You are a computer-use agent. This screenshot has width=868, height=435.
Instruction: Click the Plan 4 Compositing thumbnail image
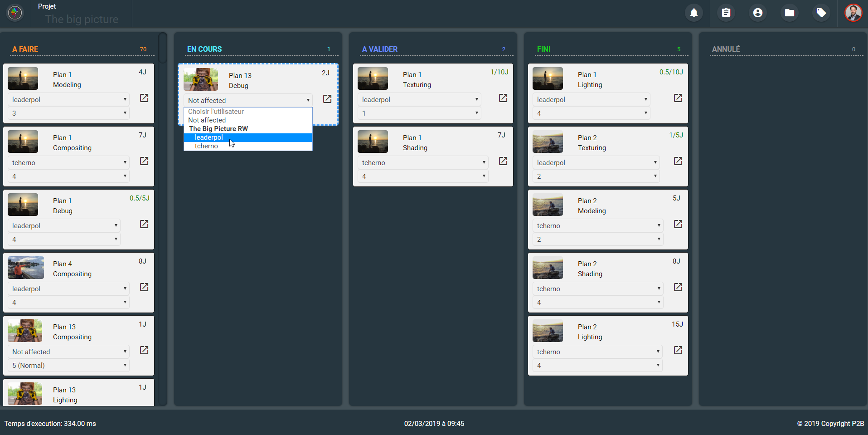pyautogui.click(x=26, y=268)
